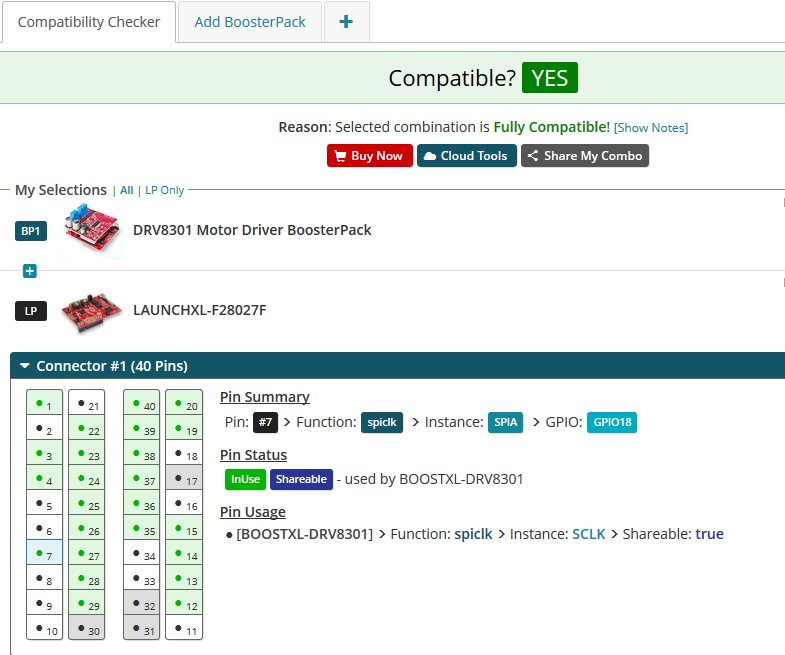This screenshot has height=655, width=785.
Task: Select pin 14 on the connector
Action: [x=184, y=552]
